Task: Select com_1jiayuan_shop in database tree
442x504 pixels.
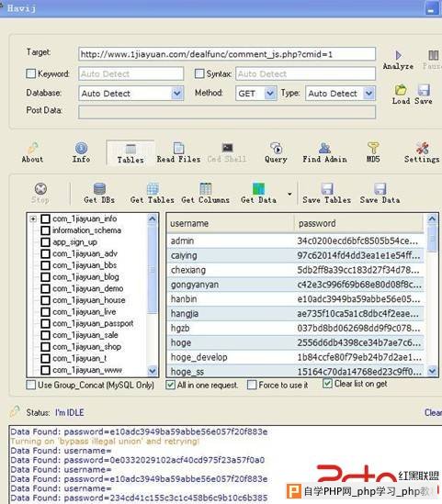Action: pos(87,347)
